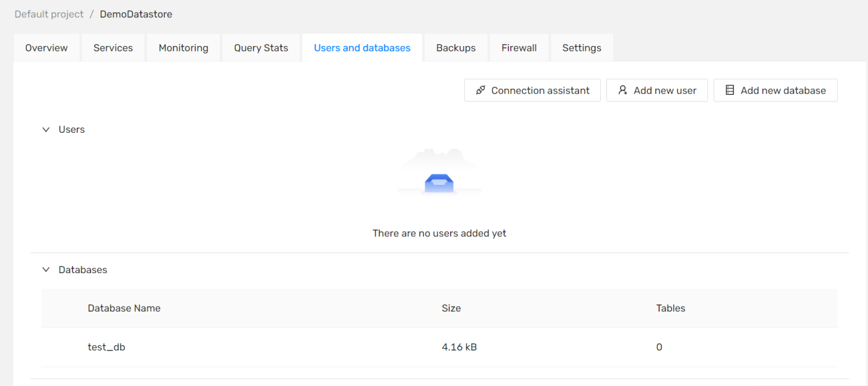The height and width of the screenshot is (386, 868).
Task: Collapse the Databases section
Action: (46, 269)
